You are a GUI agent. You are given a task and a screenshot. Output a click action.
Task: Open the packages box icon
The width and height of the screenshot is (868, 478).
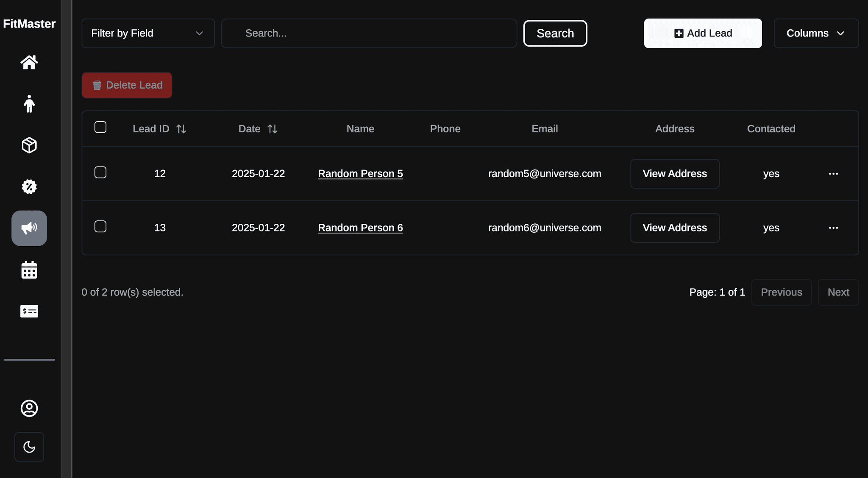[x=29, y=145]
